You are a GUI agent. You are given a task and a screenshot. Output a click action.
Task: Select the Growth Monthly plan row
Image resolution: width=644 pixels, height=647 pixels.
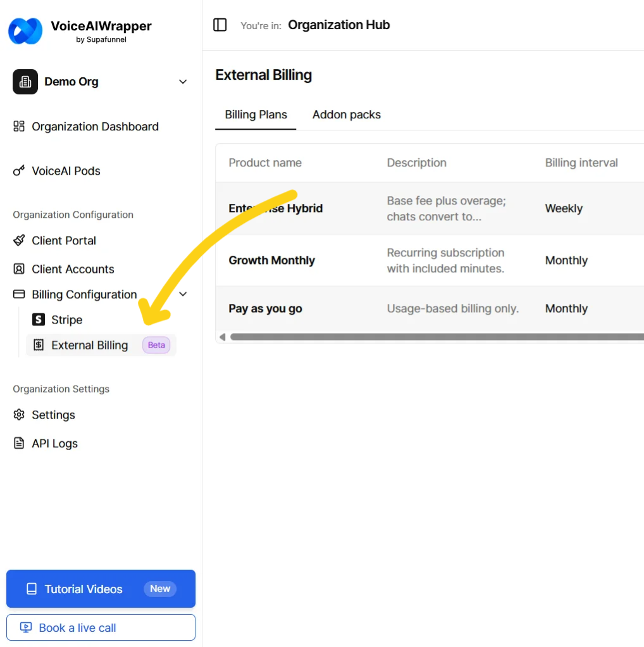click(x=272, y=260)
